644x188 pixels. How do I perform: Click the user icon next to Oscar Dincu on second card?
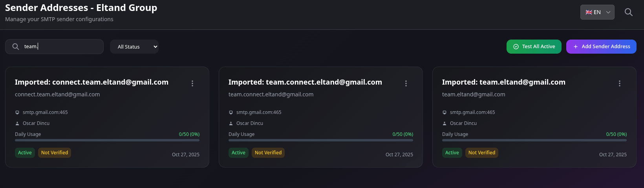tap(231, 123)
